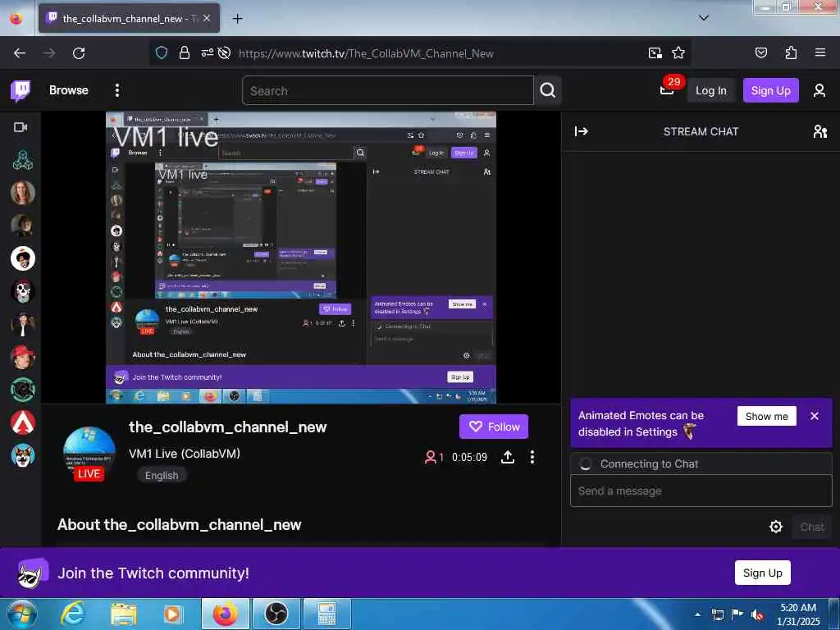Bookmark this page with the star icon
This screenshot has width=840, height=630.
point(678,53)
